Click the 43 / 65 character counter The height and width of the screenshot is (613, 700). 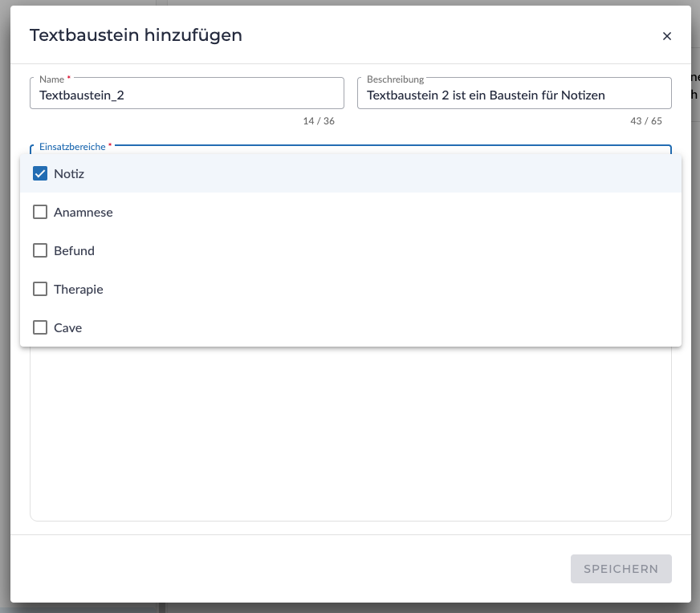coord(646,121)
